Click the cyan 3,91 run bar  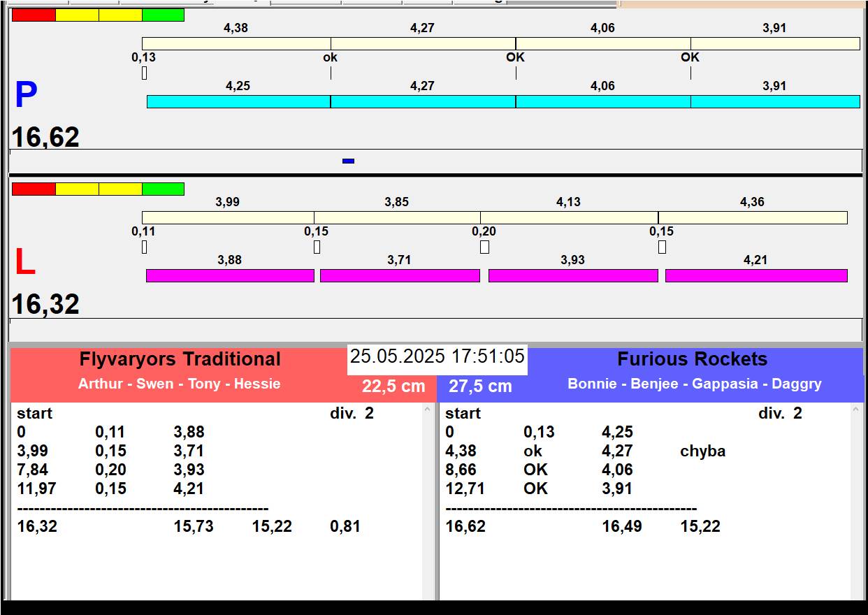coord(775,102)
